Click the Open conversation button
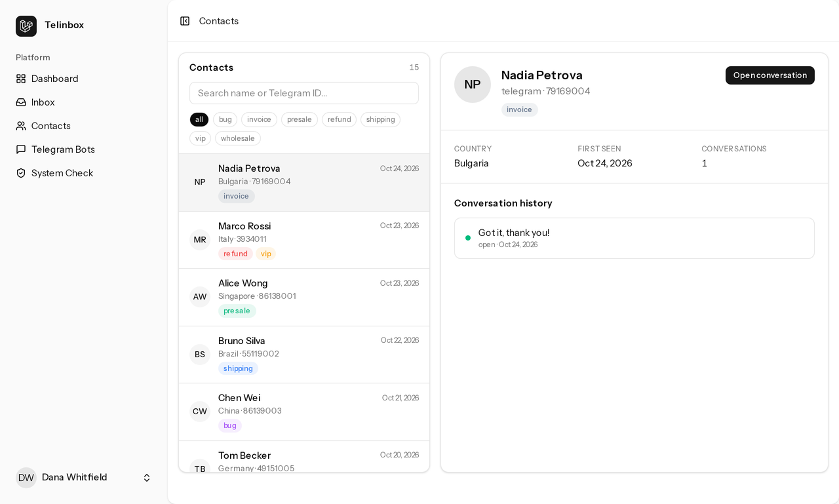This screenshot has height=504, width=839. tap(770, 75)
